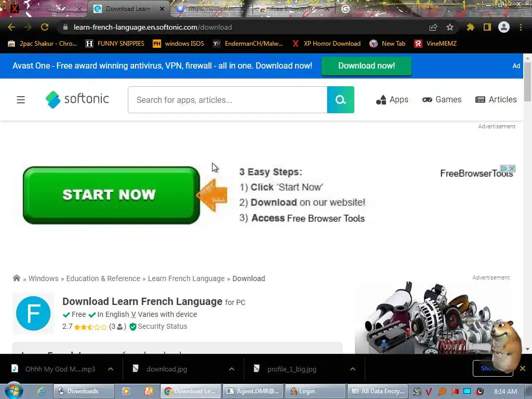
Task: Click the page vertical scrollbar thumb
Action: pos(527,82)
